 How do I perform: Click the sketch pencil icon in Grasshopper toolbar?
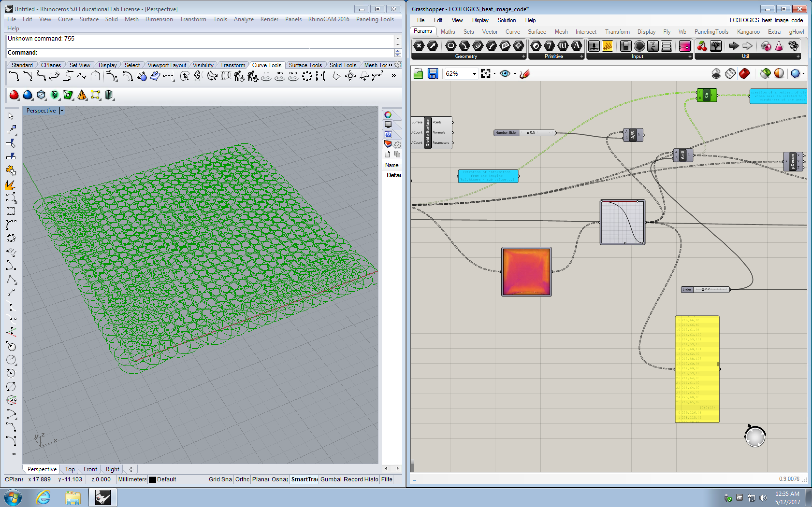524,73
